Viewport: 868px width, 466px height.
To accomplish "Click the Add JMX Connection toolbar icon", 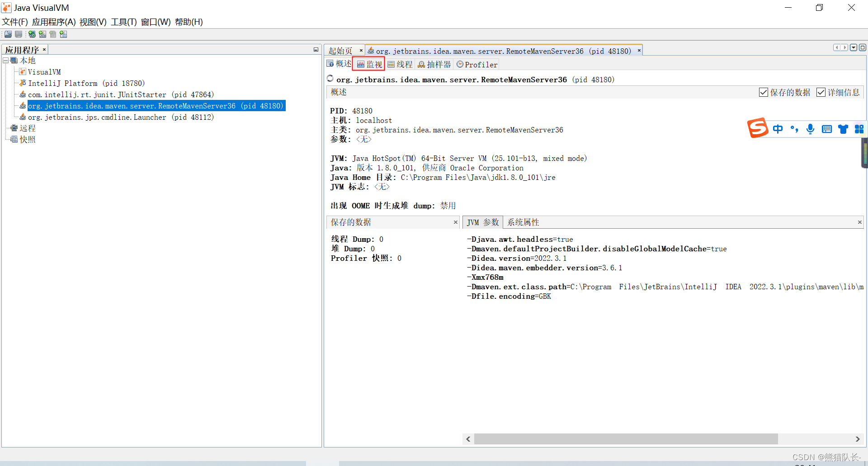I will pos(42,34).
